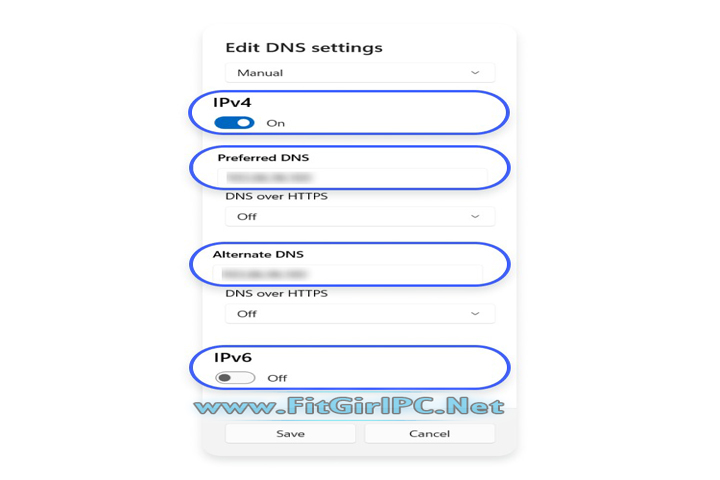Enable the IPv6 toggle switch

click(x=235, y=378)
